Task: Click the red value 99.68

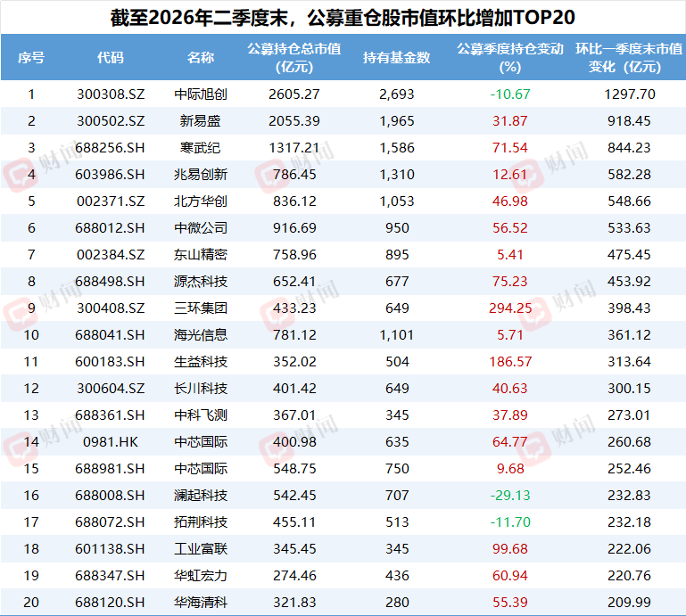Action: [510, 548]
